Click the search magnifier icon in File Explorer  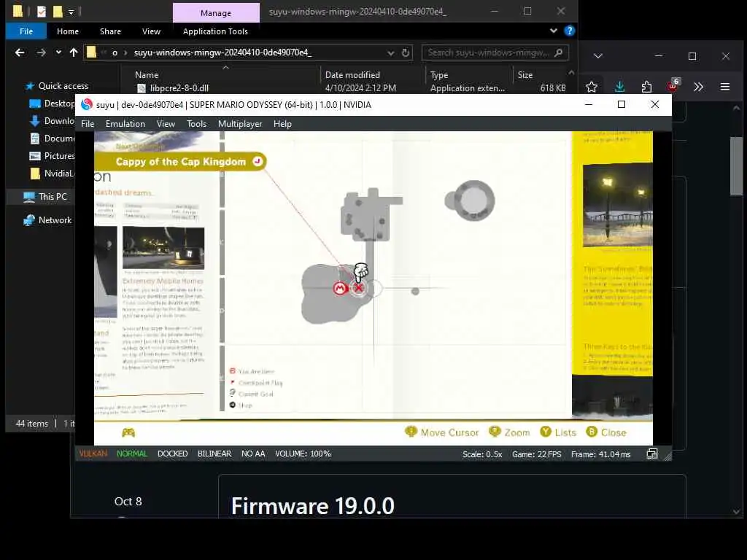click(559, 52)
